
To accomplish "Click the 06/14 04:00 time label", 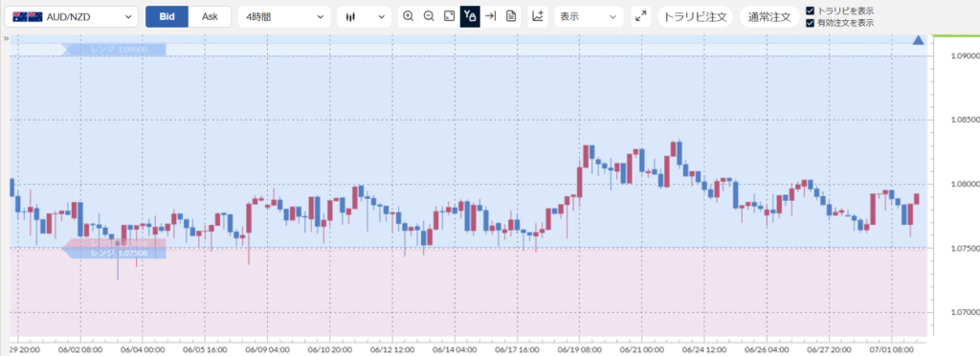I will coord(455,349).
